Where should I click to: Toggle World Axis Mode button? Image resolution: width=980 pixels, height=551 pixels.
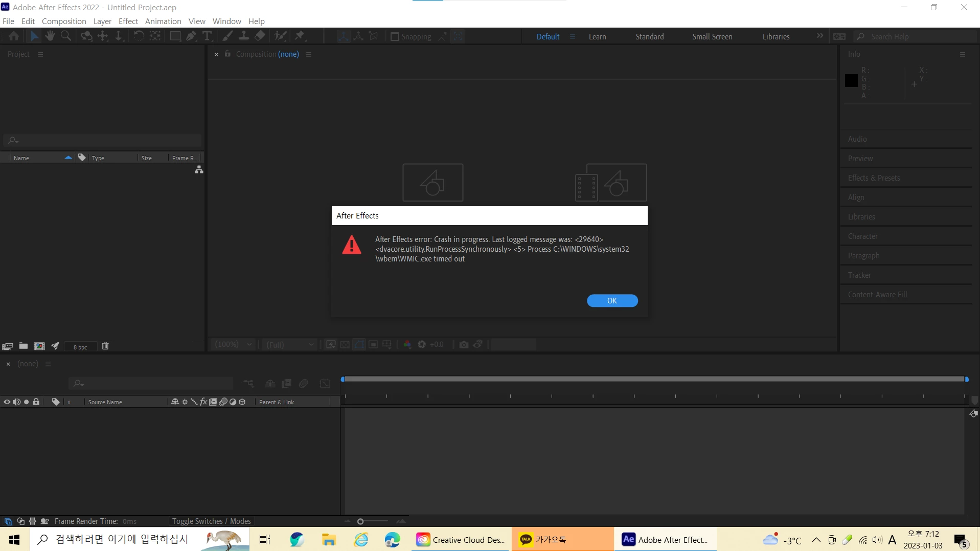coord(358,36)
